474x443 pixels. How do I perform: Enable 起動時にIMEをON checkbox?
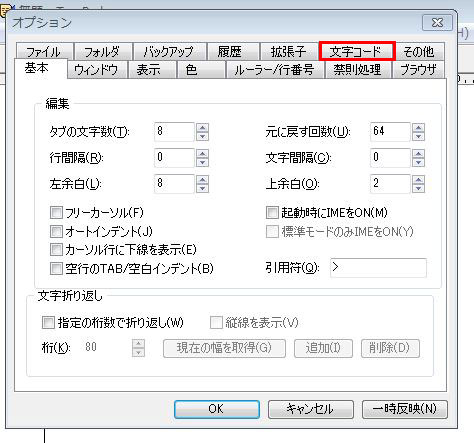click(x=272, y=212)
